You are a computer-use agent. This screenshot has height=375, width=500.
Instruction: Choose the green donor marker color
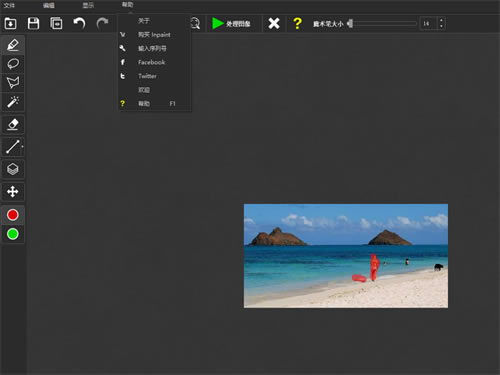tap(13, 234)
